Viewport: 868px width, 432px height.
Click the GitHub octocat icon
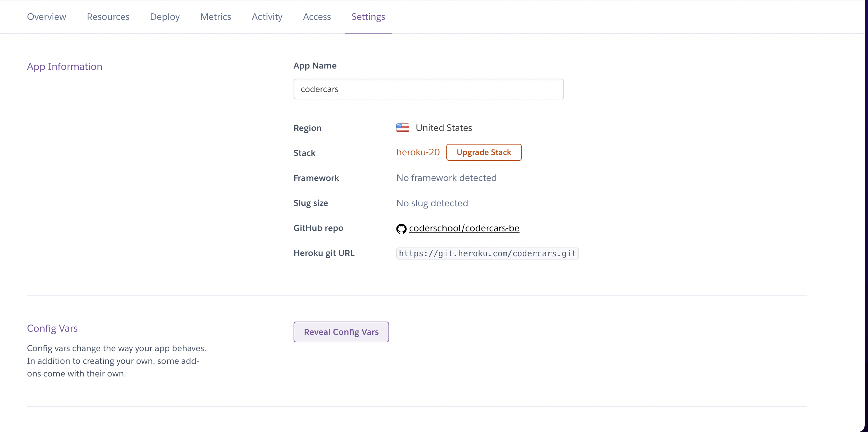pos(401,229)
